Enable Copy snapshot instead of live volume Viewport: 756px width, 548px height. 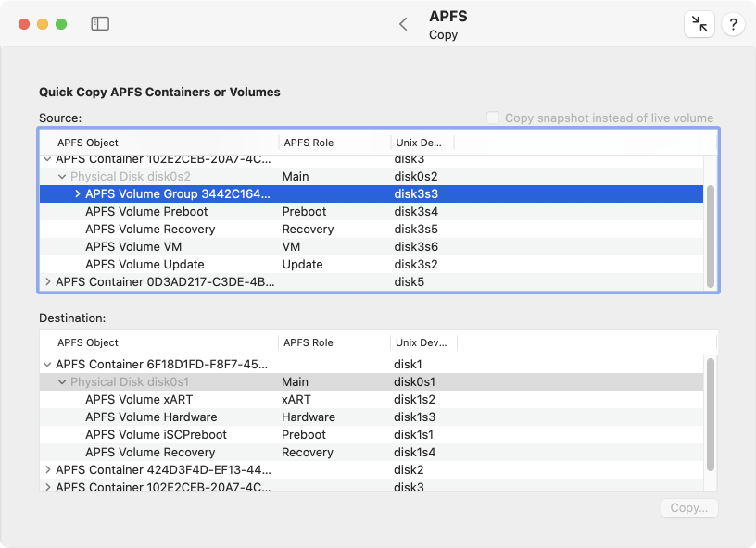point(492,118)
